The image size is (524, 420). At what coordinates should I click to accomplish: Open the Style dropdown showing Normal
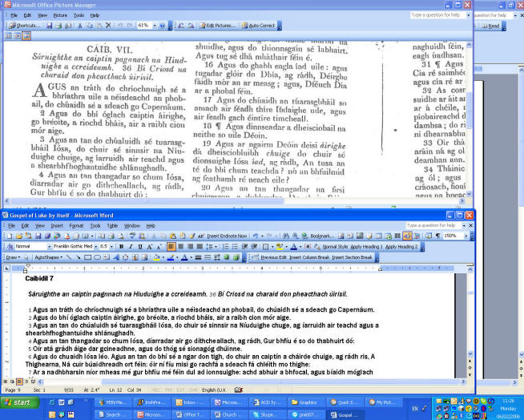point(50,247)
